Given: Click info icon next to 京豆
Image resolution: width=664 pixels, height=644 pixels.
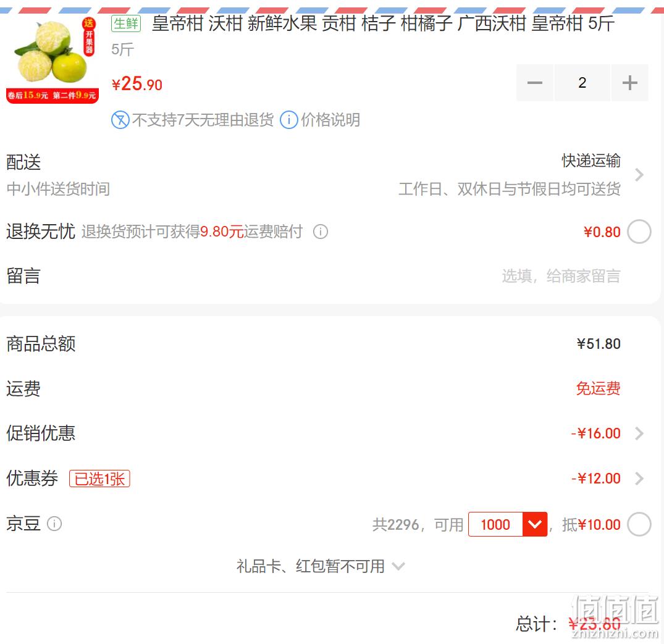Looking at the screenshot, I should pyautogui.click(x=54, y=524).
